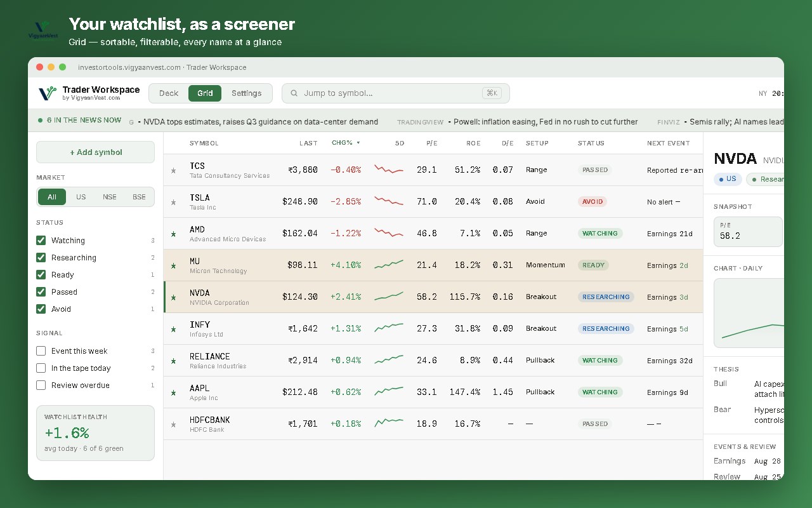Switch to the Grid tab

click(x=205, y=93)
